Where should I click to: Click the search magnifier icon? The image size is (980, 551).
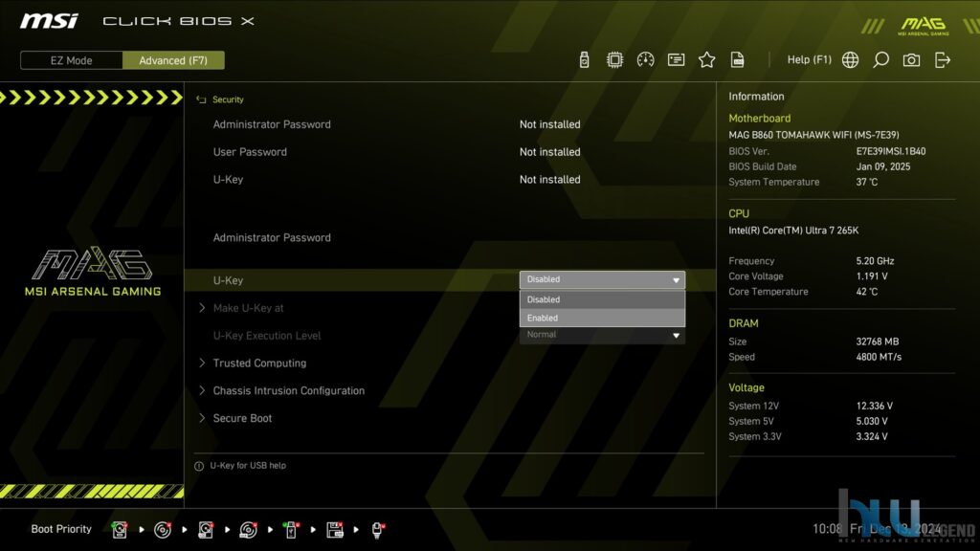point(880,60)
